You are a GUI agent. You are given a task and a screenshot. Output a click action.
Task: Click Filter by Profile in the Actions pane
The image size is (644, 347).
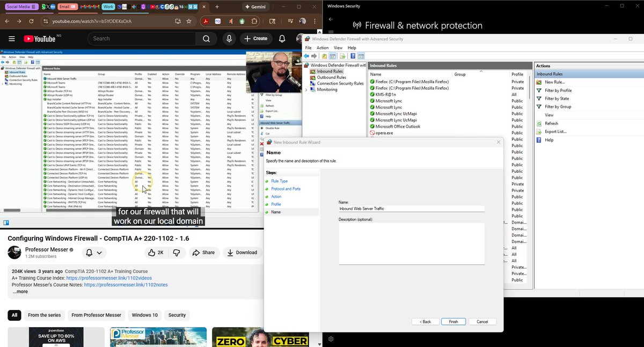pyautogui.click(x=558, y=91)
